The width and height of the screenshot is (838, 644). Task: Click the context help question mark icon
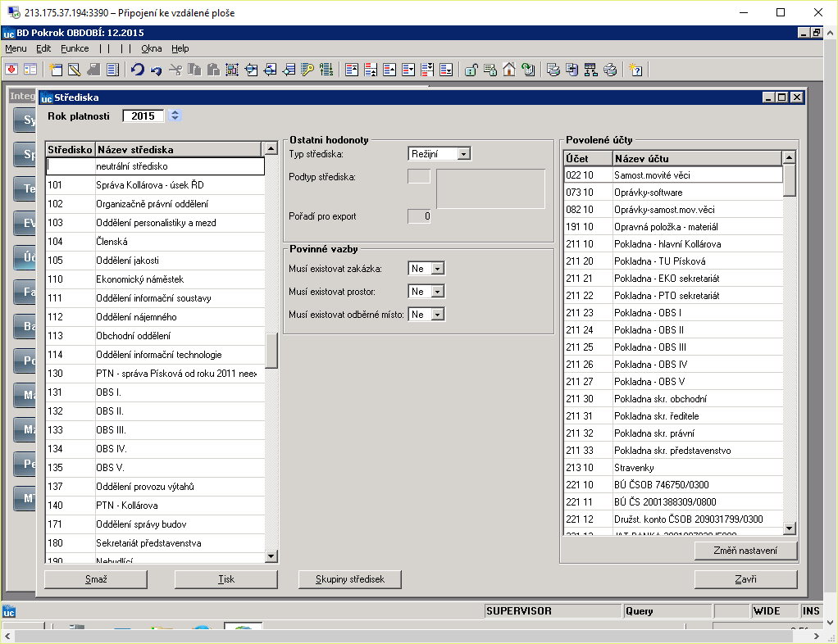pyautogui.click(x=635, y=70)
